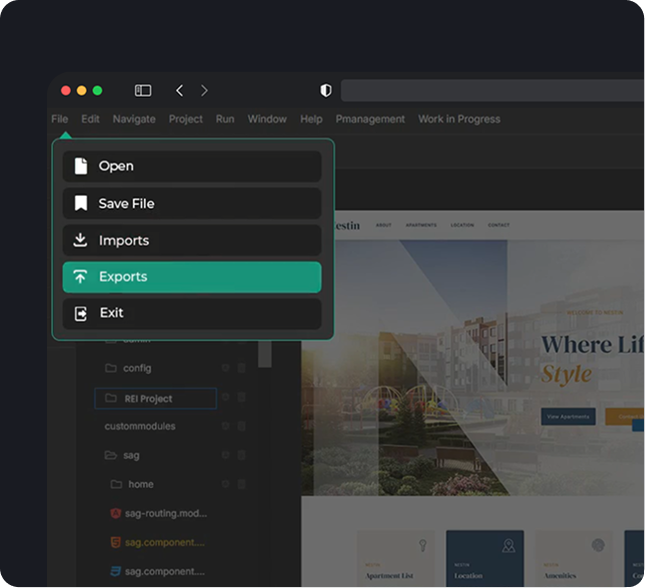Open the Window menu
The height and width of the screenshot is (588, 645).
point(267,119)
